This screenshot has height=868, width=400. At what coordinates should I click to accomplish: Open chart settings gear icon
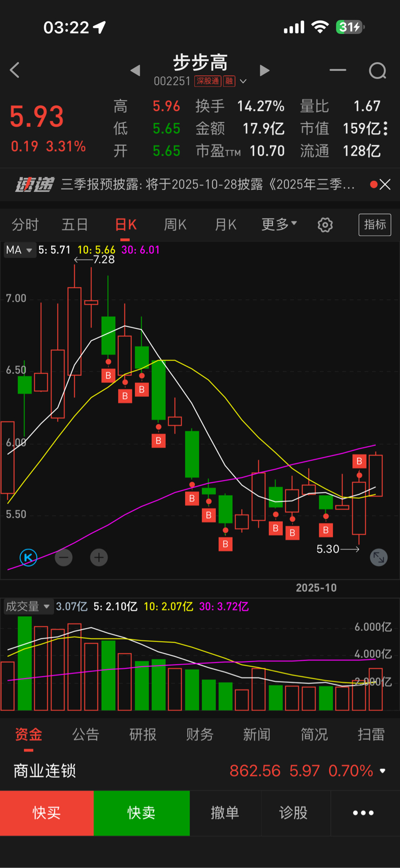pyautogui.click(x=325, y=225)
